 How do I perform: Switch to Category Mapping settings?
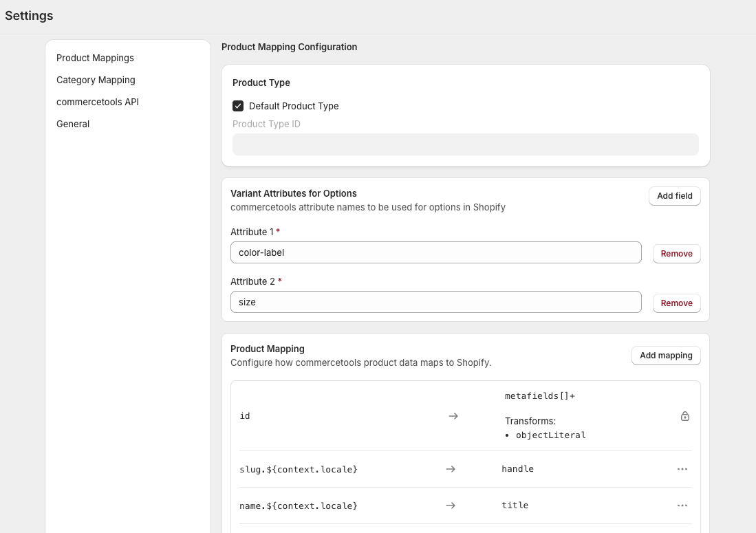click(x=96, y=80)
